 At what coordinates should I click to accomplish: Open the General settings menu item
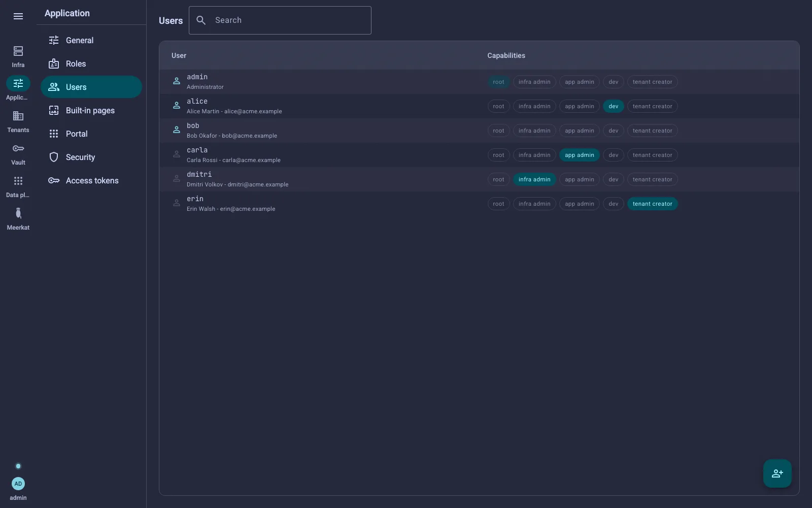pos(91,40)
